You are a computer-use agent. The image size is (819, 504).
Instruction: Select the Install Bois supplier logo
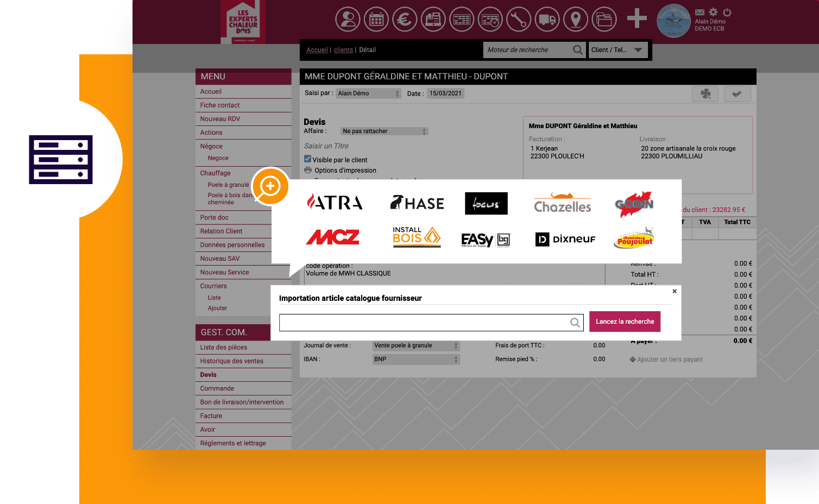417,237
